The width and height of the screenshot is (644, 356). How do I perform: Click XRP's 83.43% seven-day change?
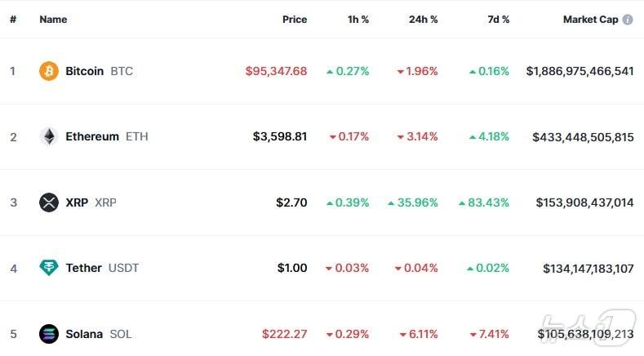point(488,202)
